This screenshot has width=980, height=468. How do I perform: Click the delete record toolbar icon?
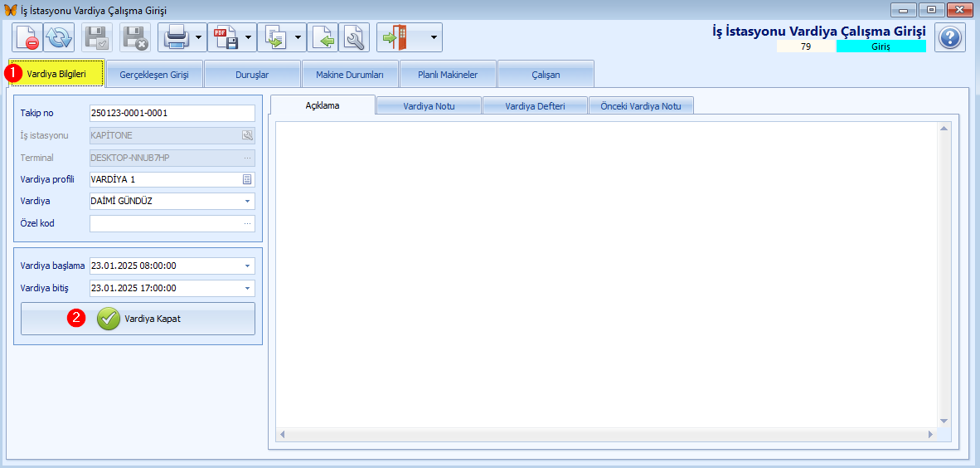point(27,38)
